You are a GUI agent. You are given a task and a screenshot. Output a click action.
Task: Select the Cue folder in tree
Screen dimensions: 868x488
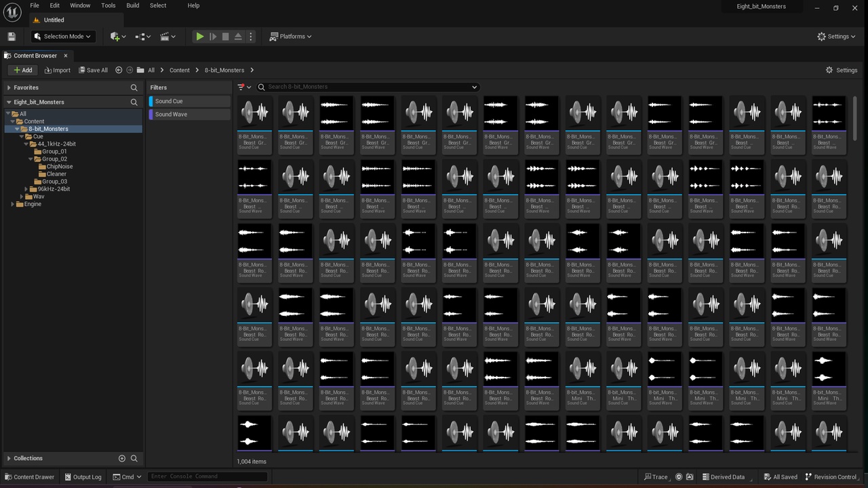pyautogui.click(x=38, y=136)
